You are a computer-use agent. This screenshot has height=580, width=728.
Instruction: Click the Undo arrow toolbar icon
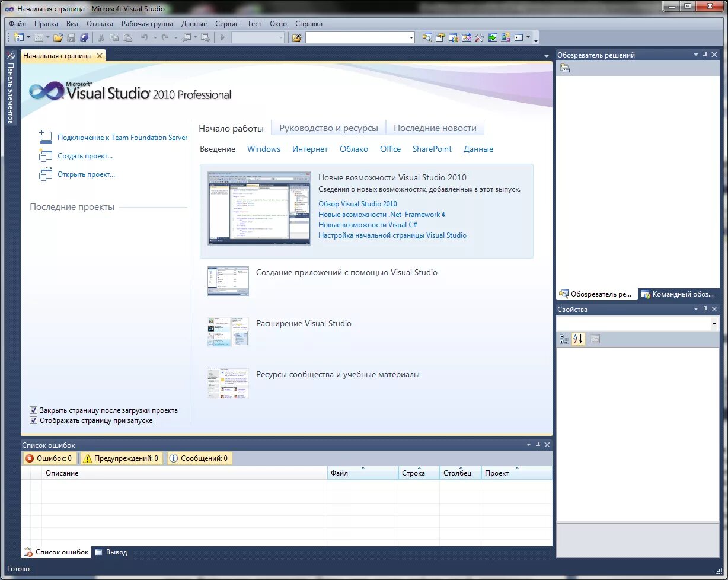coord(144,37)
